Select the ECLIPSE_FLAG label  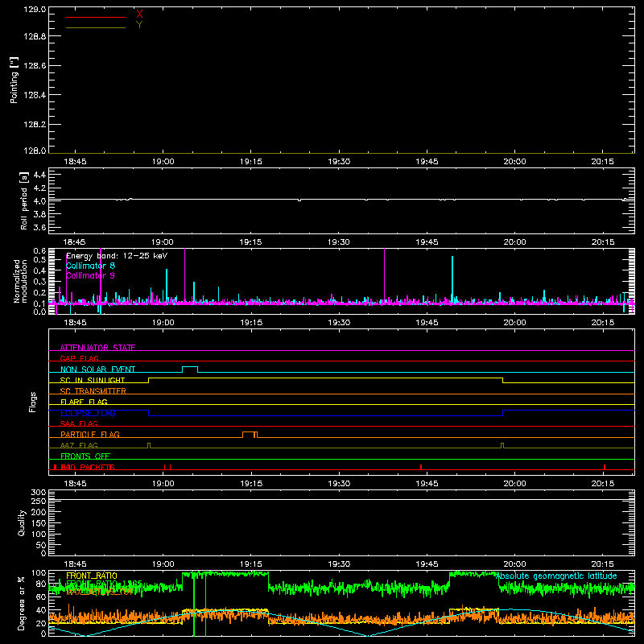(88, 413)
